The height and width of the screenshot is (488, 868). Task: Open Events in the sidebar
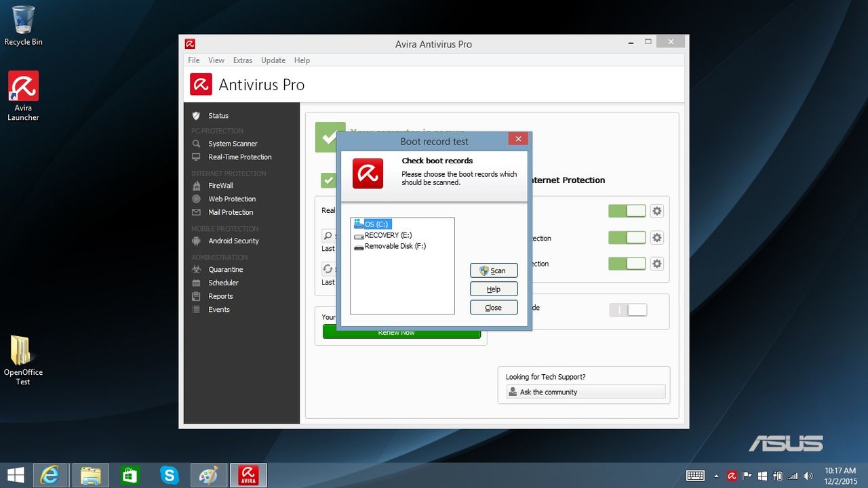pyautogui.click(x=212, y=310)
